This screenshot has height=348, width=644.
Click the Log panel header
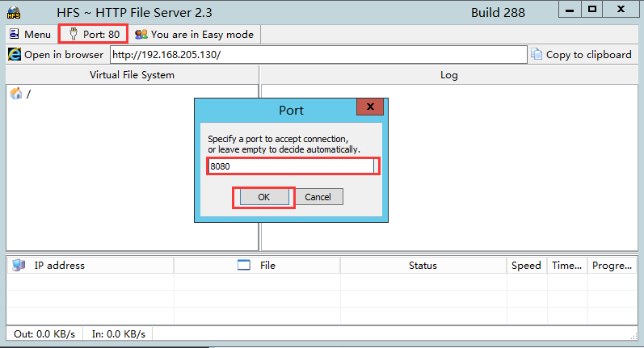[x=449, y=75]
